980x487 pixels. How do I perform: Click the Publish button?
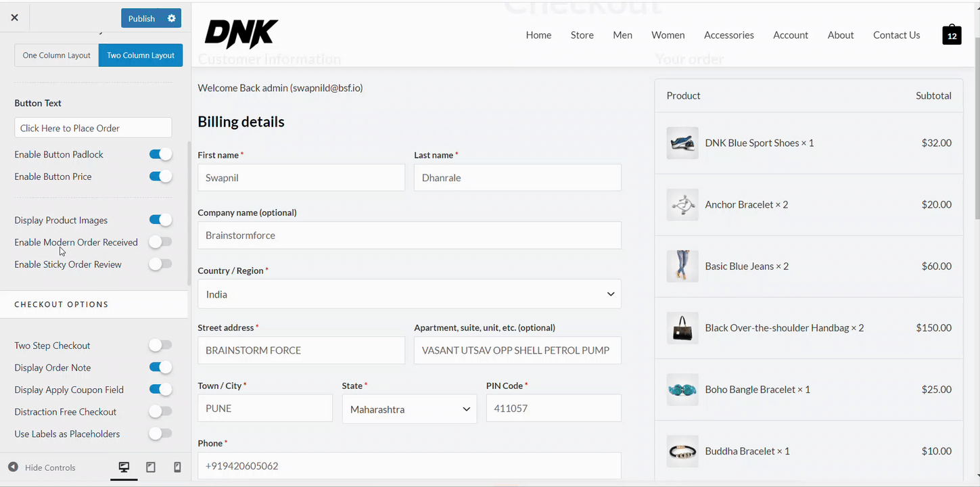[142, 18]
